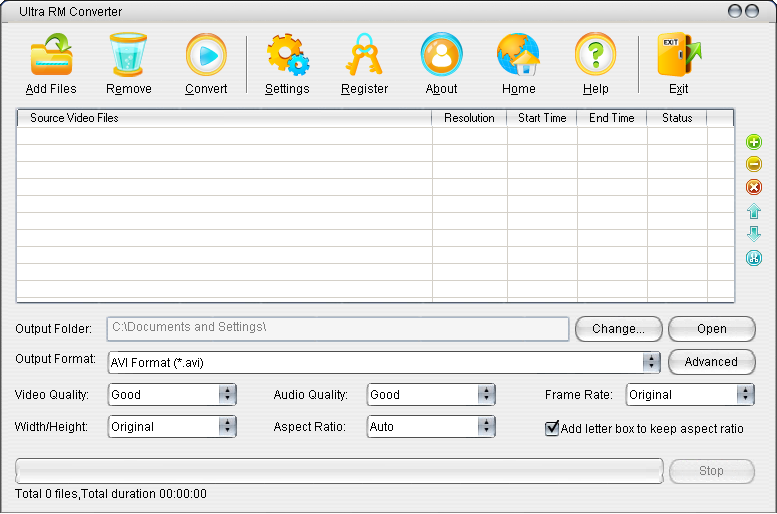This screenshot has width=777, height=514.
Task: Open the Aspect Ratio dropdown
Action: [x=431, y=427]
